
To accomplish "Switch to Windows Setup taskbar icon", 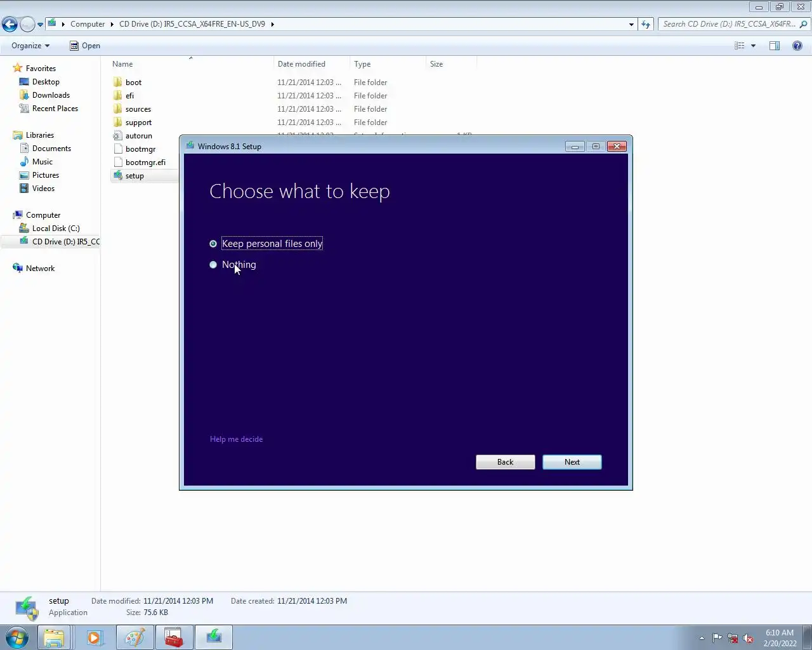I will point(214,637).
